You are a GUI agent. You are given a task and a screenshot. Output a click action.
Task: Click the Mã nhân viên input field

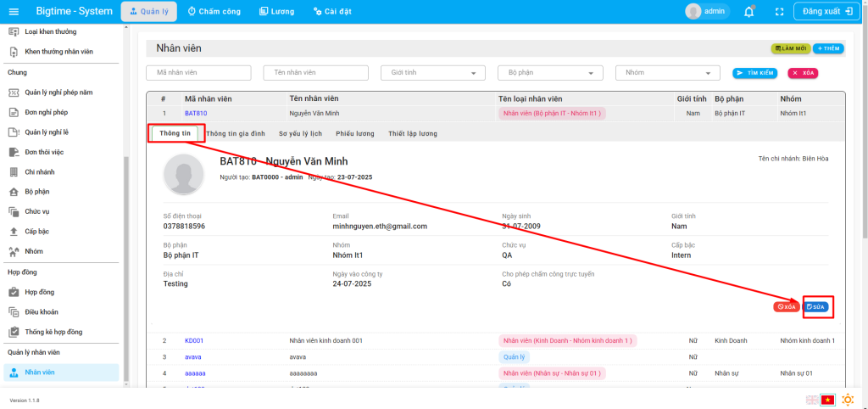click(200, 73)
